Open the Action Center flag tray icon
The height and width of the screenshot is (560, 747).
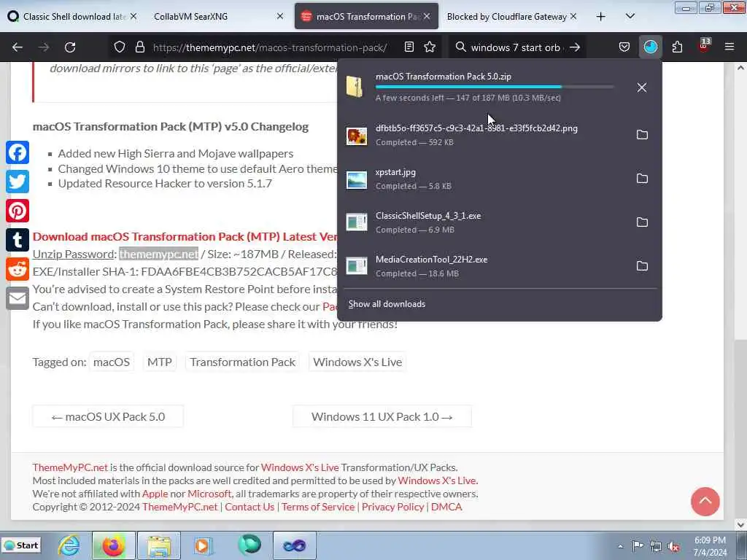coord(638,546)
